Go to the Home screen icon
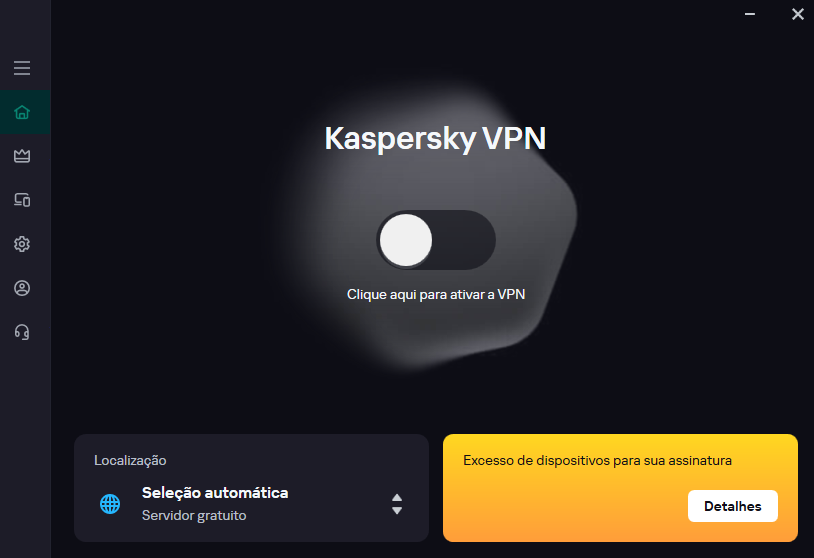 coord(22,112)
